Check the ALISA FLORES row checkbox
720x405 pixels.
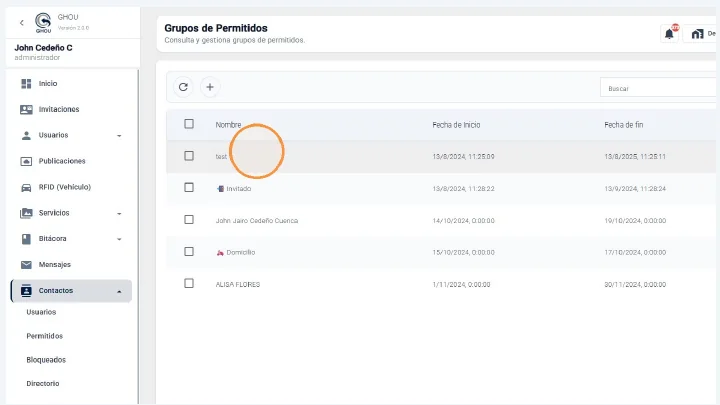click(x=189, y=283)
